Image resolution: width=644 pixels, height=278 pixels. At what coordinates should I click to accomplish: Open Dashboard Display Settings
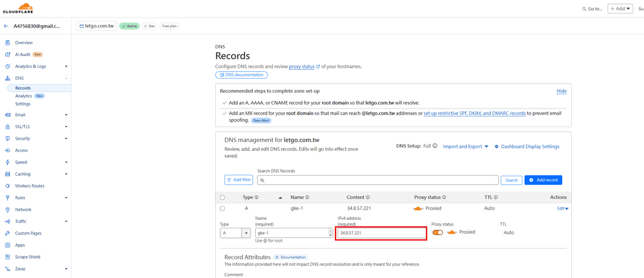point(527,146)
